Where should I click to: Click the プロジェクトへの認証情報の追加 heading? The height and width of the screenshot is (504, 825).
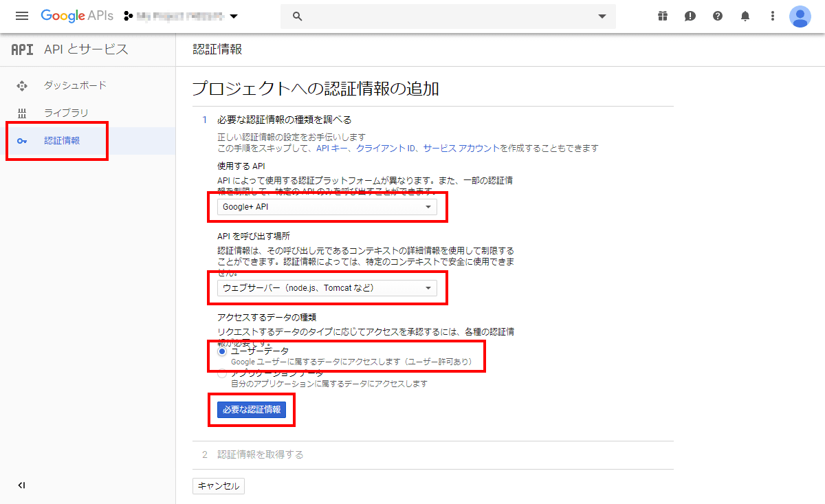coord(316,89)
